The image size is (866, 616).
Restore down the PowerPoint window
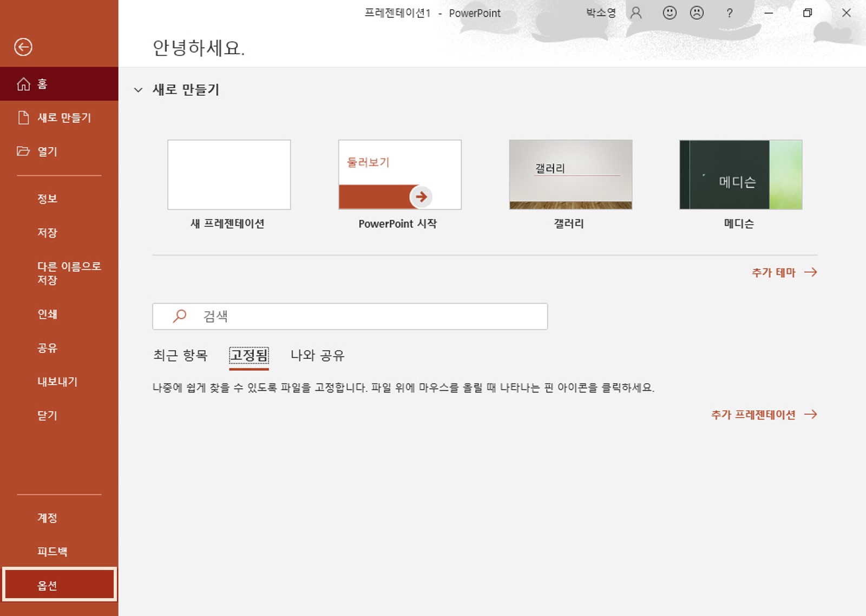[808, 13]
